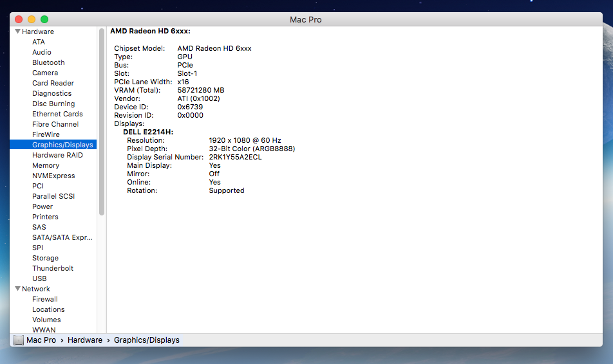Open Card Reader information
Viewport: 613px width, 364px height.
pyautogui.click(x=53, y=83)
